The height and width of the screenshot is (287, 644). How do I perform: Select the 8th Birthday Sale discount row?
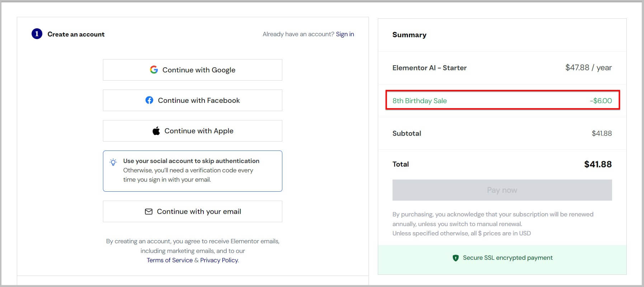click(502, 100)
